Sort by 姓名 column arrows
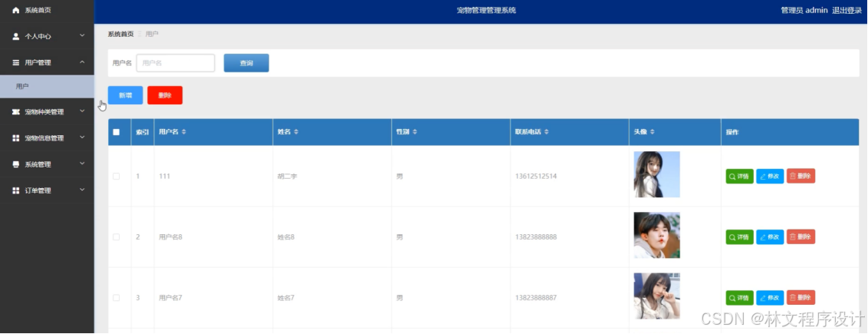The height and width of the screenshot is (334, 868). 296,132
